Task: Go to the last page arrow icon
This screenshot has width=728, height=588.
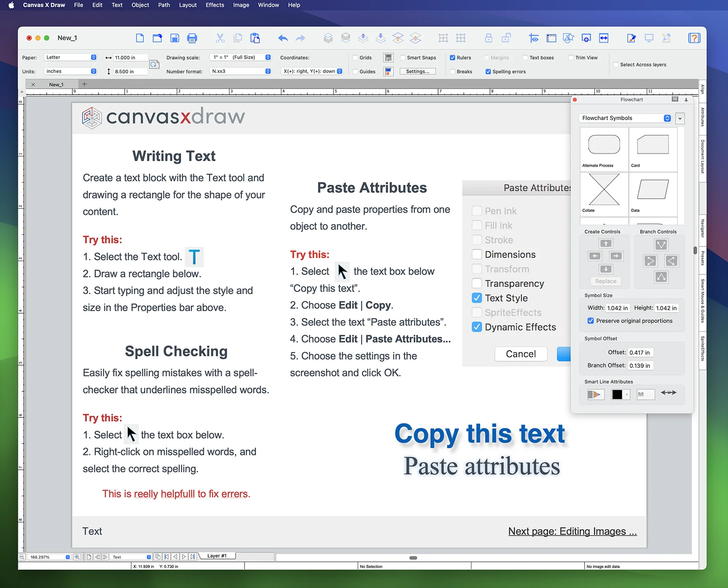Action: (193, 557)
